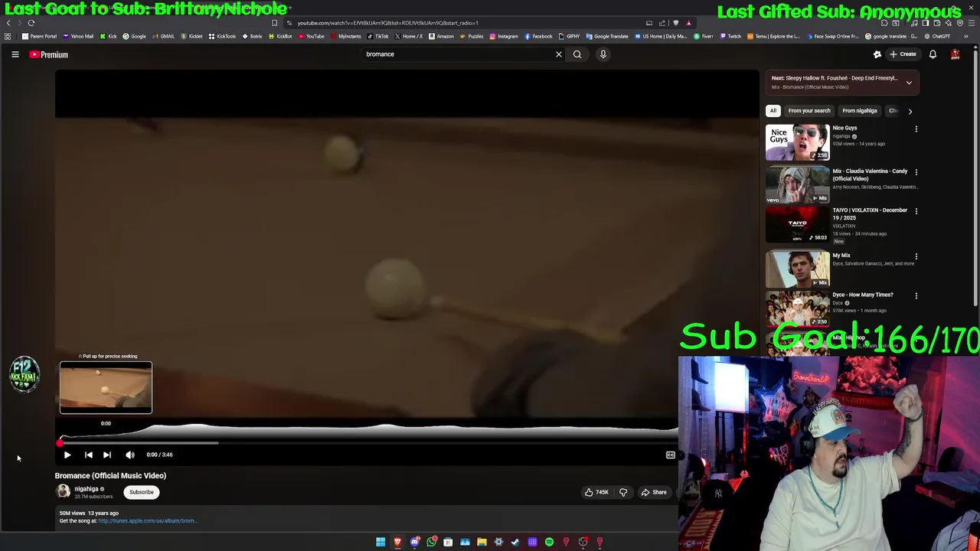Open YouTube guide hamburger menu

[15, 54]
